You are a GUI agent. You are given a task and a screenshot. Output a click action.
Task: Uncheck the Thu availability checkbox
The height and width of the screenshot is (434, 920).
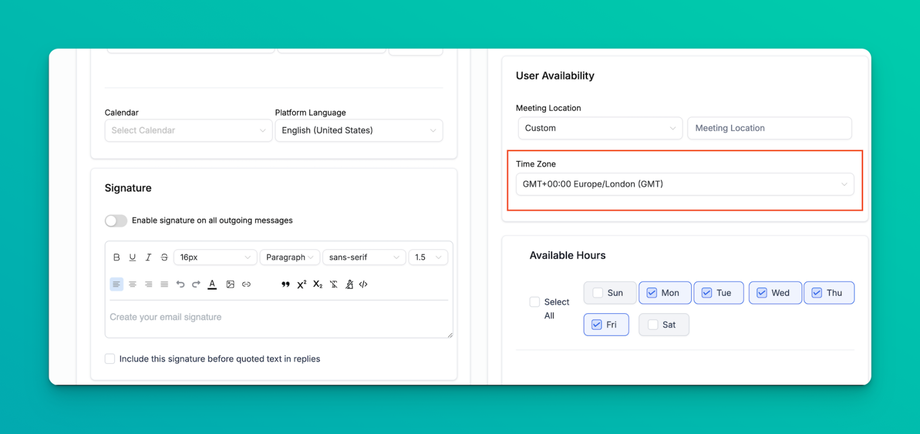click(x=816, y=293)
